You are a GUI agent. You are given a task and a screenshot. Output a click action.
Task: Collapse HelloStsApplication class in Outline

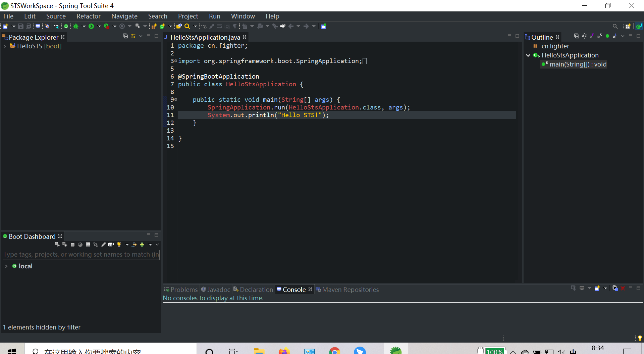coord(528,55)
